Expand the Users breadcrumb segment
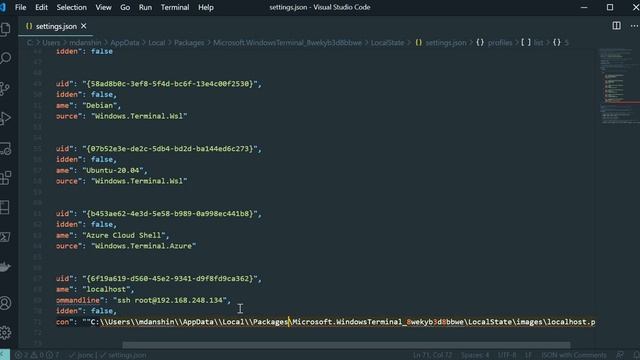Viewport: 640px width, 360px height. [x=51, y=42]
